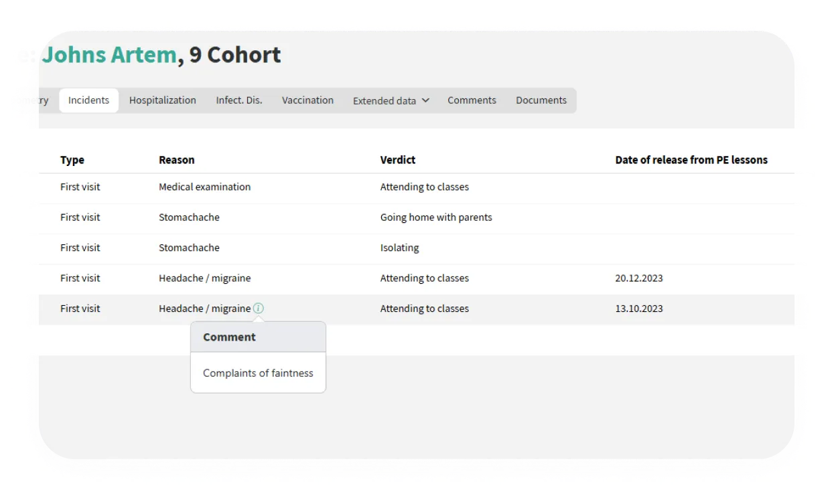Click the Johns Artem student name link
The image size is (832, 504).
[x=109, y=55]
